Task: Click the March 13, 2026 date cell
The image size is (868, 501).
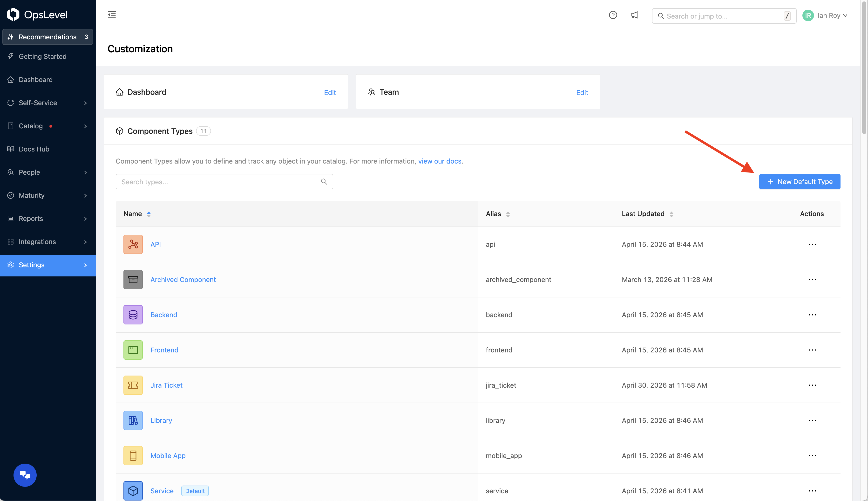Action: (667, 279)
